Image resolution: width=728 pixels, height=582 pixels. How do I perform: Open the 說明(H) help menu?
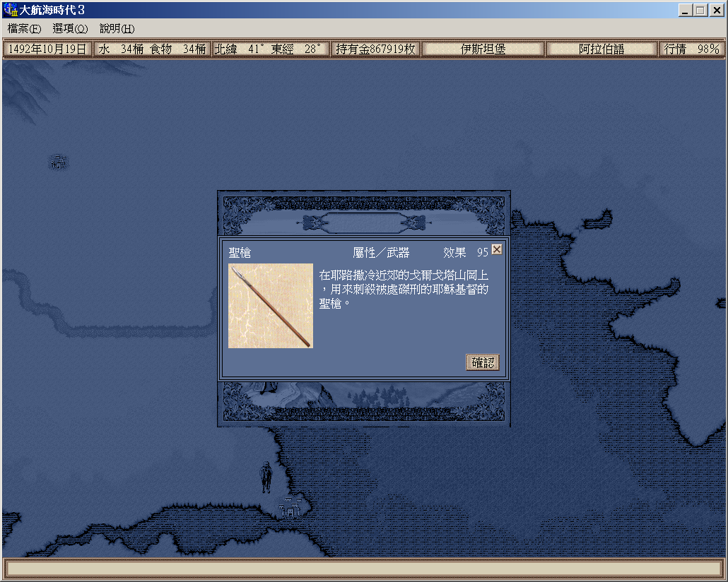click(117, 29)
